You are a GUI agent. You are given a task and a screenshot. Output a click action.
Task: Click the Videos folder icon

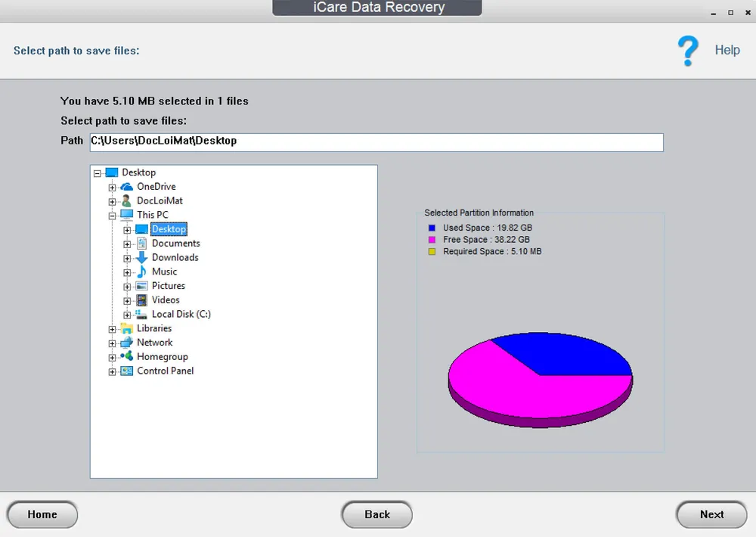[x=141, y=300]
